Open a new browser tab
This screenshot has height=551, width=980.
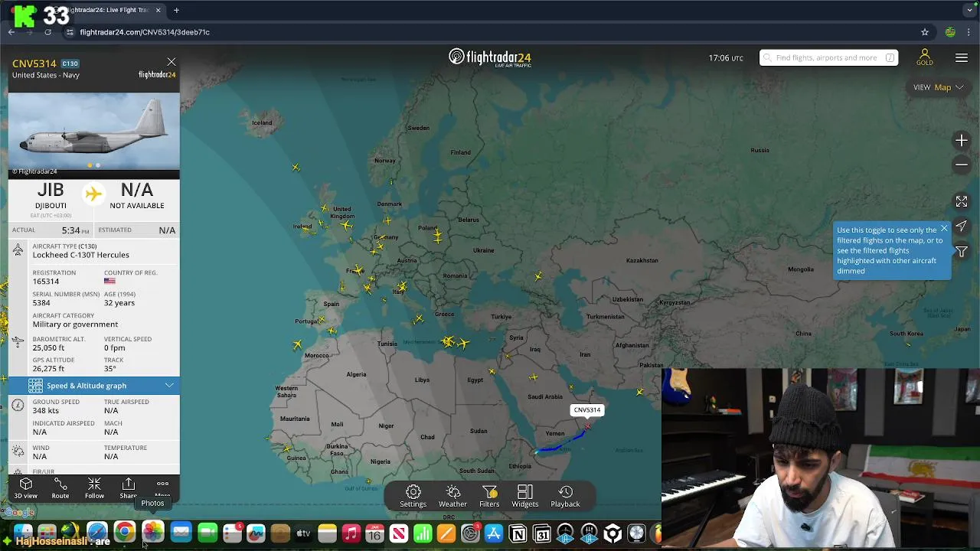[176, 10]
